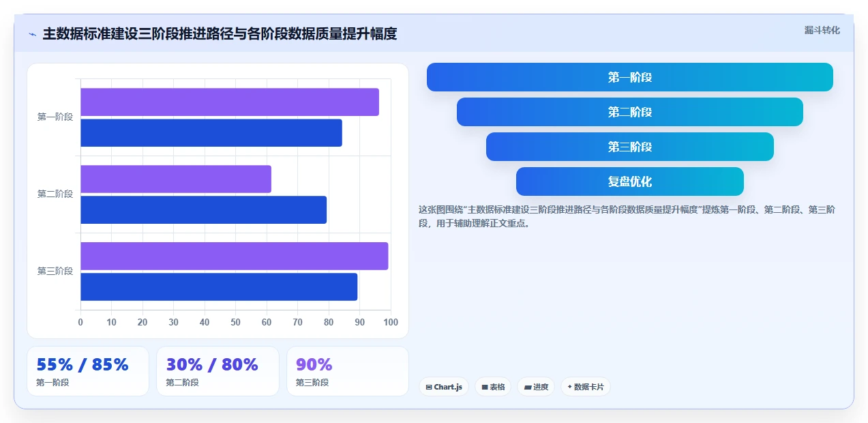Click the 100 tick on the x-axis
This screenshot has width=868, height=423.
point(391,322)
